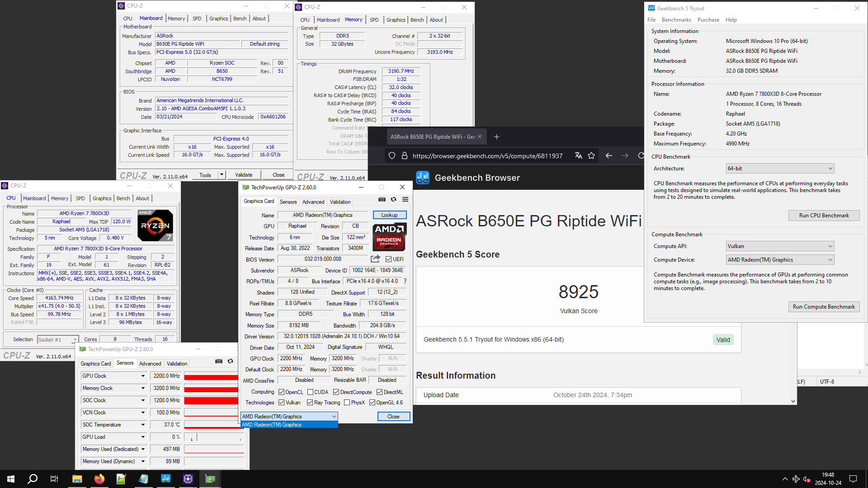Click Lookup button in GPU-Z
The image size is (868, 488).
tap(389, 215)
